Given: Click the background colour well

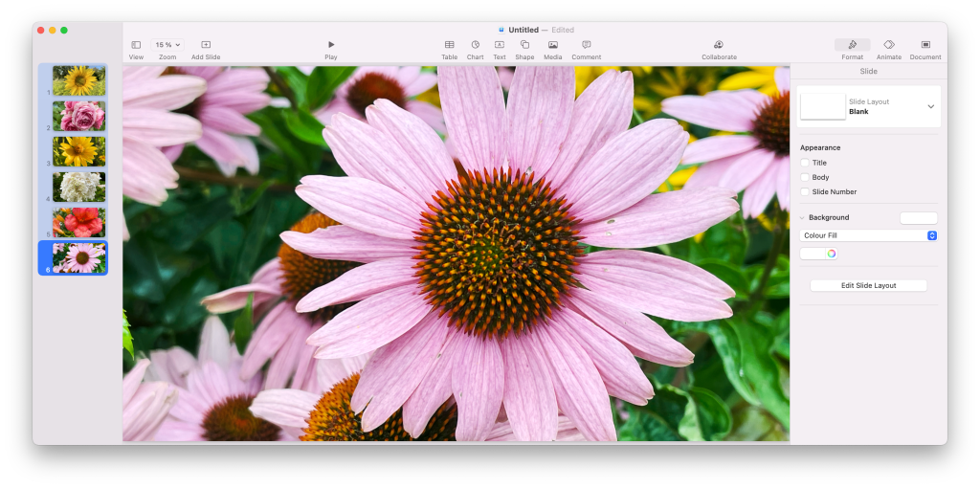Looking at the screenshot, I should [813, 253].
